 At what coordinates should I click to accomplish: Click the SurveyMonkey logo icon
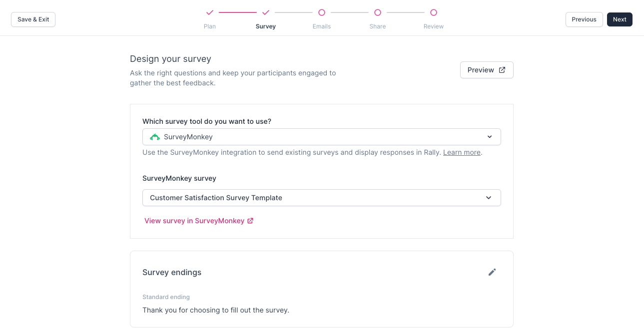click(x=155, y=137)
